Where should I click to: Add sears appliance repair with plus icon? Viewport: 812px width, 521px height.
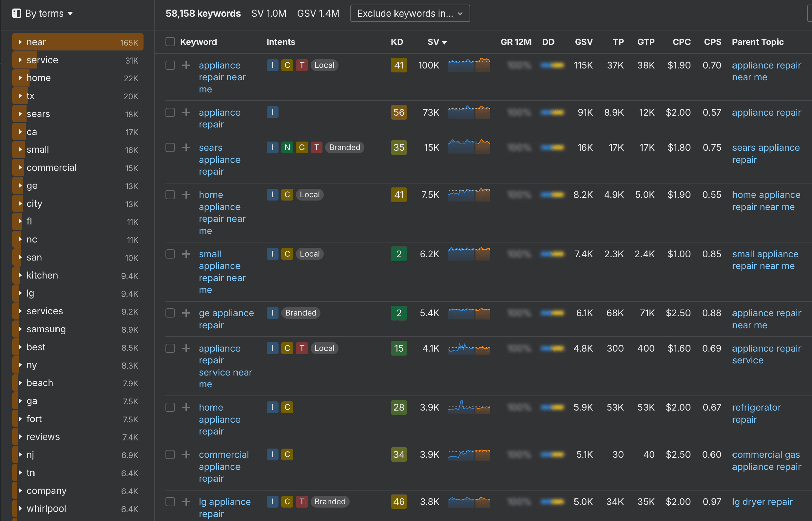point(186,147)
